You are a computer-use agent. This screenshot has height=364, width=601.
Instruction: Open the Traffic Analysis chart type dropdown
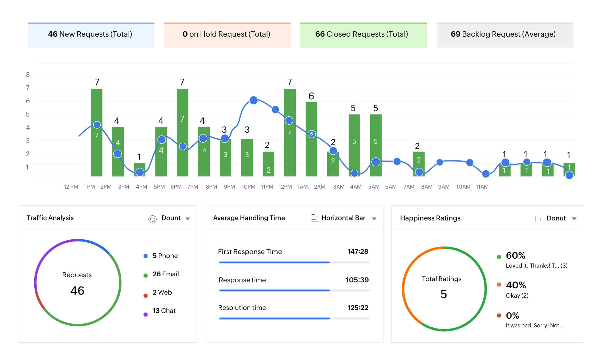(188, 219)
